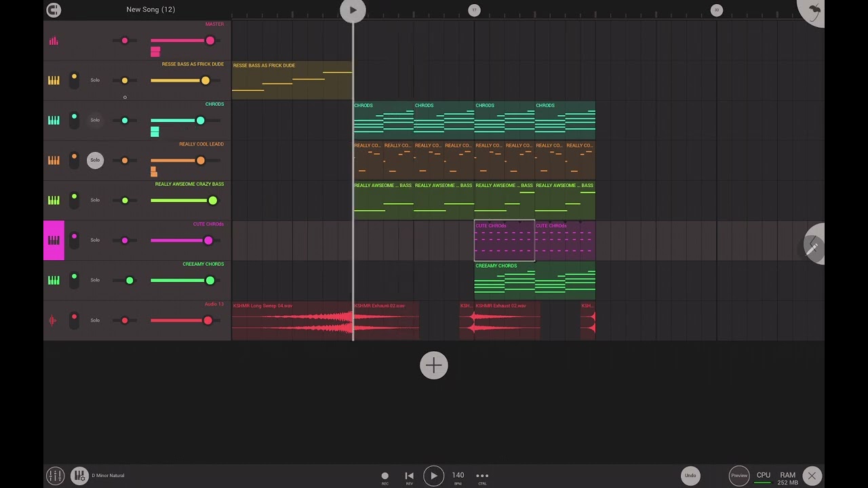868x488 pixels.
Task: Click the home logo icon beside New Song
Action: pos(54,9)
